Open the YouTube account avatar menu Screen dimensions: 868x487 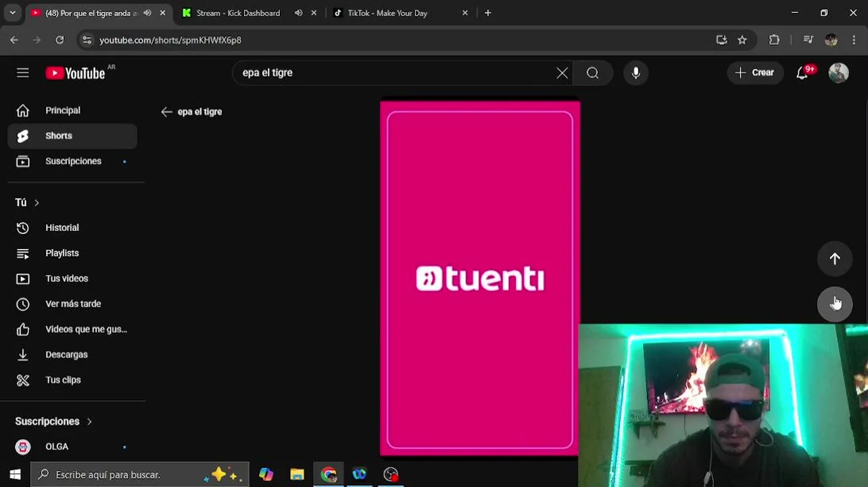838,73
